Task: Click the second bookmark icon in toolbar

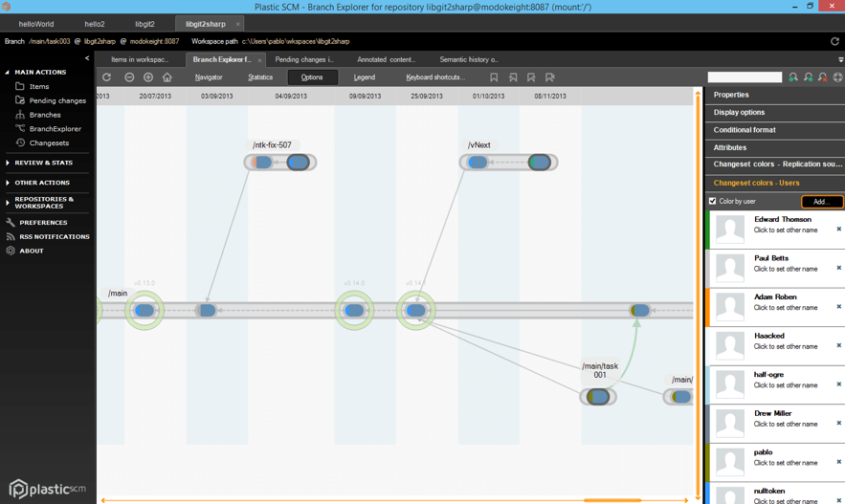Action: (x=513, y=77)
